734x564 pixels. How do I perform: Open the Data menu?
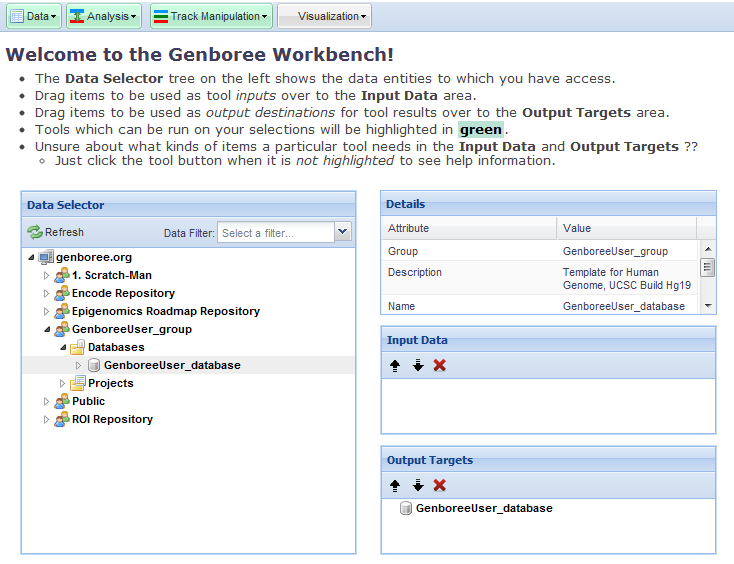tap(34, 16)
